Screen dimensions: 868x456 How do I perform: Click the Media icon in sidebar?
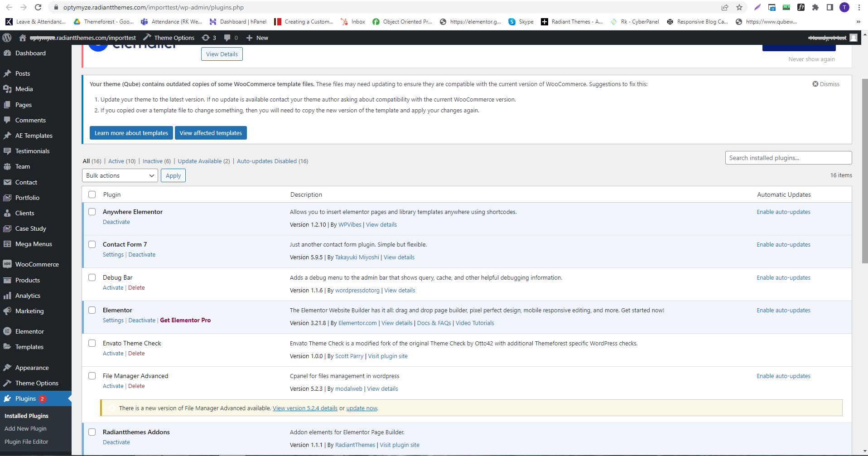(7, 89)
